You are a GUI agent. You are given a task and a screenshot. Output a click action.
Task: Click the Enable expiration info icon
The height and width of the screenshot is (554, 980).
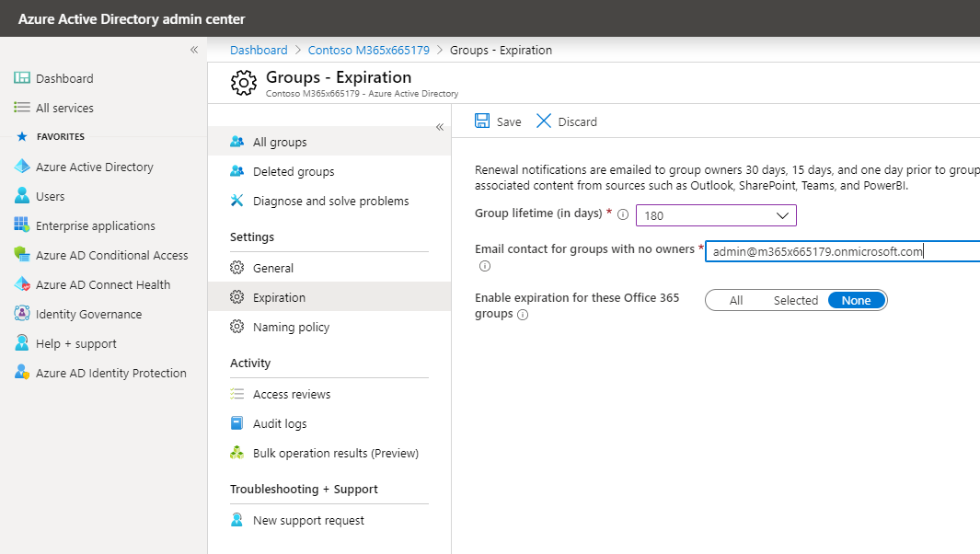[x=523, y=315]
